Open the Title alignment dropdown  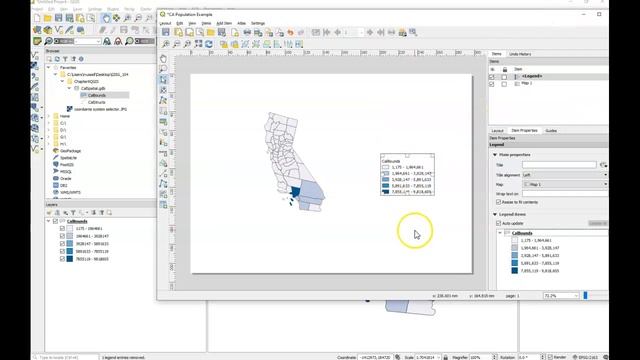point(565,175)
